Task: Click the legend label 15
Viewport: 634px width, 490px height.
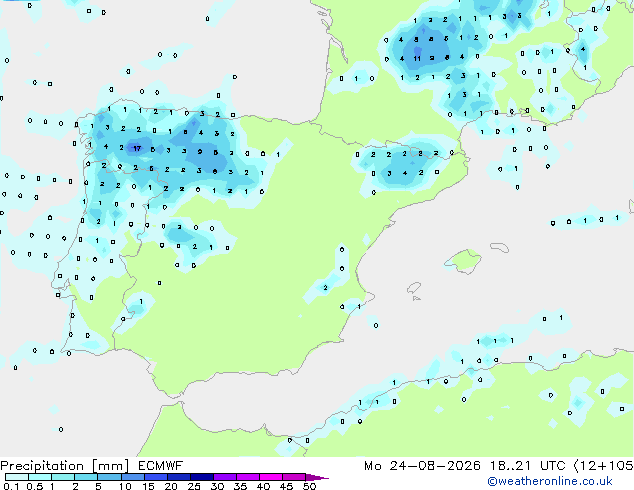Action: click(148, 486)
